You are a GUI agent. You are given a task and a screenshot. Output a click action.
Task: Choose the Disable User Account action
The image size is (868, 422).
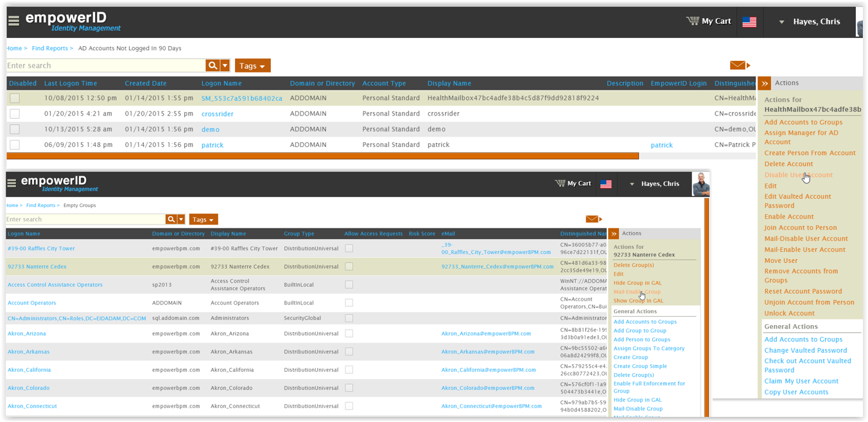pyautogui.click(x=799, y=174)
